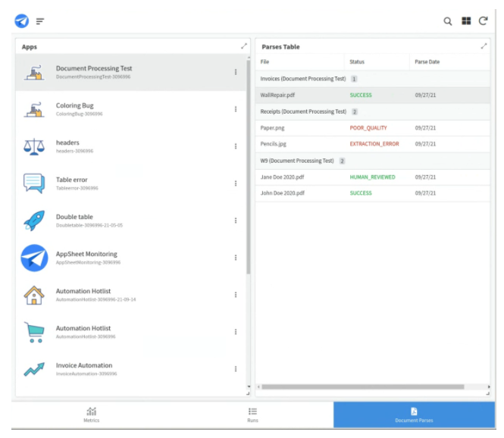Open more options for Double table
The image size is (504, 438).
[236, 221]
